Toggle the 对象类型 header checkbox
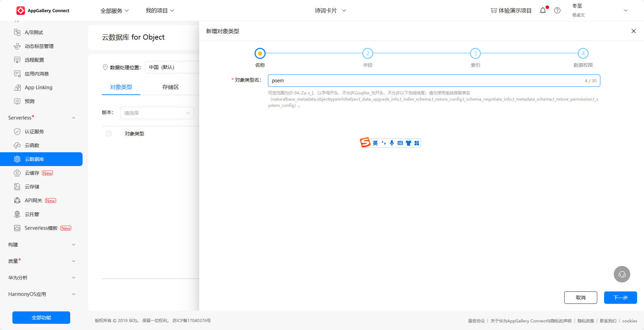This screenshot has height=330, width=644. click(x=109, y=134)
